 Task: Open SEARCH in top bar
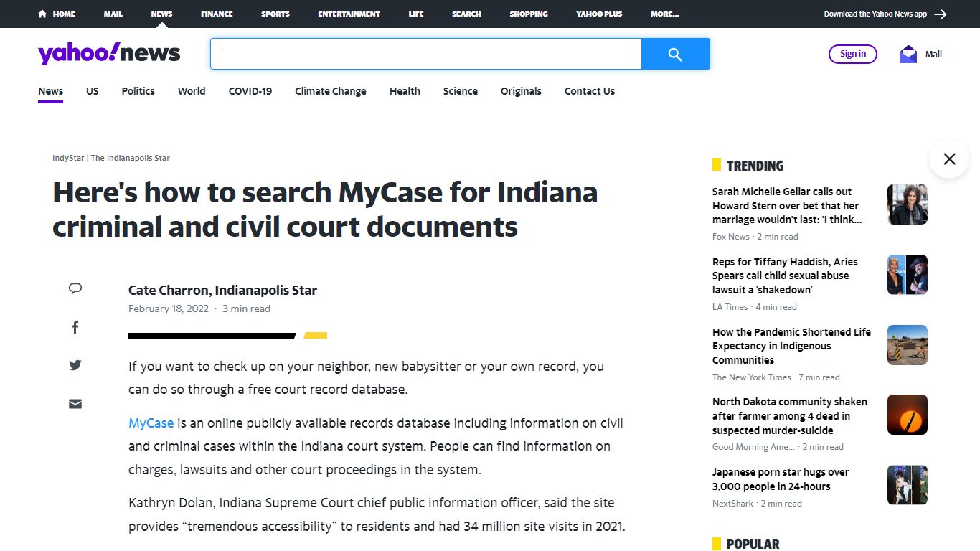[466, 14]
